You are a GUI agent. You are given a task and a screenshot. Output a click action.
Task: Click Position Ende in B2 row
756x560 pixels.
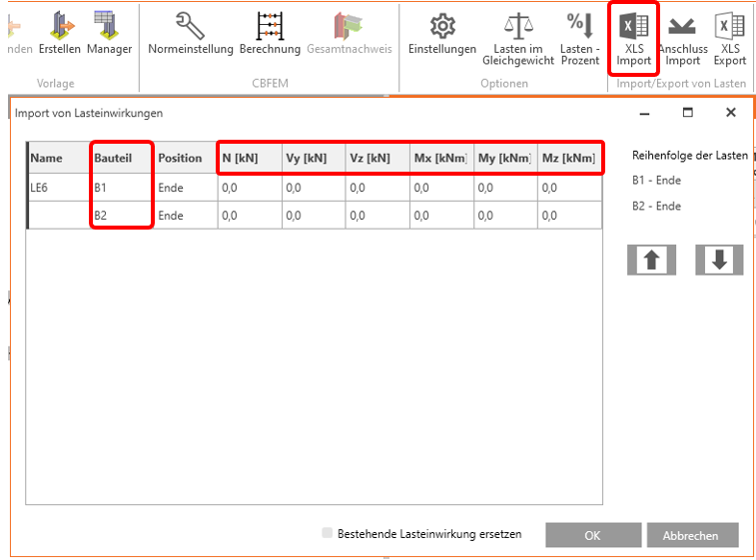coord(186,215)
